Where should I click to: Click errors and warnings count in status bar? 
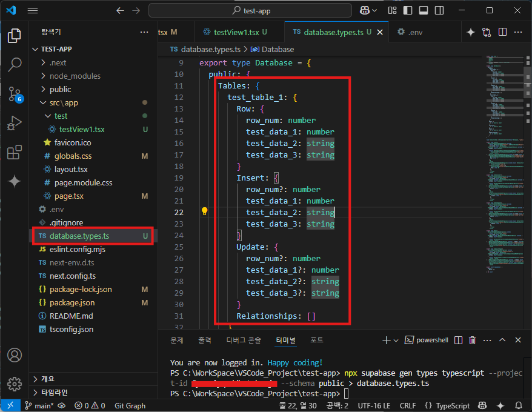[90, 405]
